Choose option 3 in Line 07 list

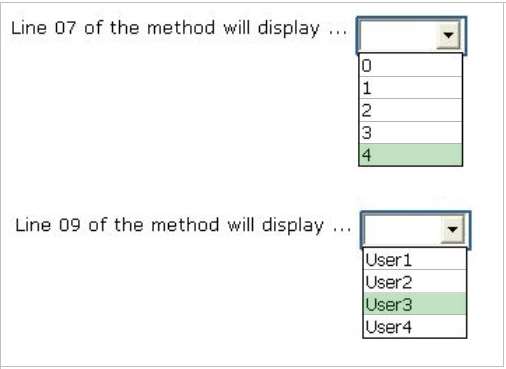point(411,133)
